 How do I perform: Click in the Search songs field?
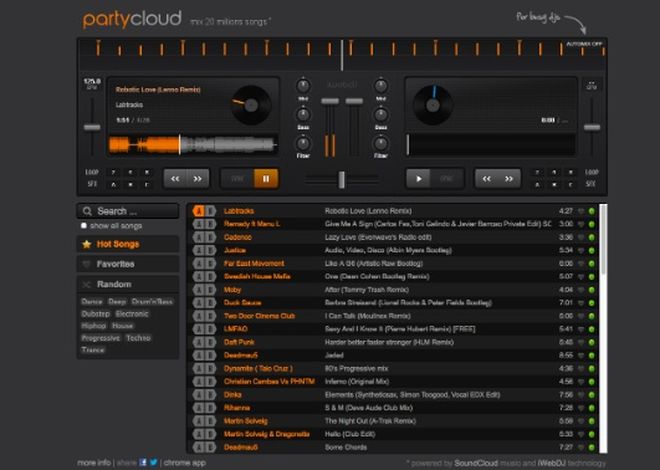coord(128,211)
